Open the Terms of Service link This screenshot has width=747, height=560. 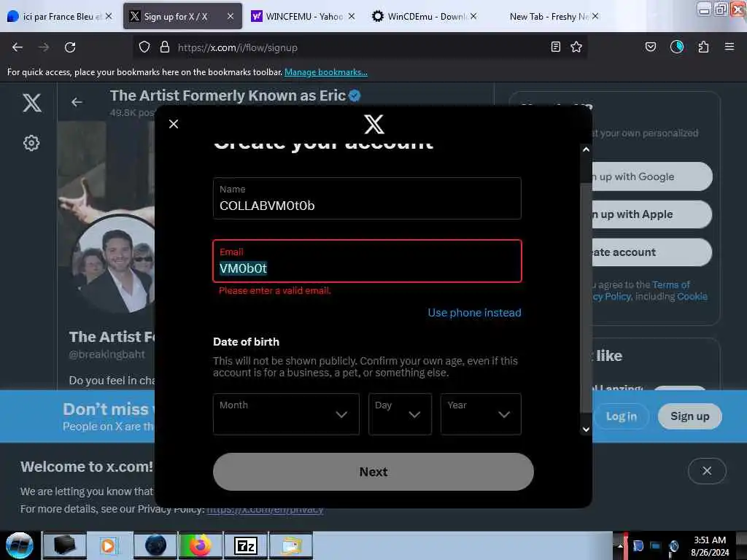click(x=671, y=284)
